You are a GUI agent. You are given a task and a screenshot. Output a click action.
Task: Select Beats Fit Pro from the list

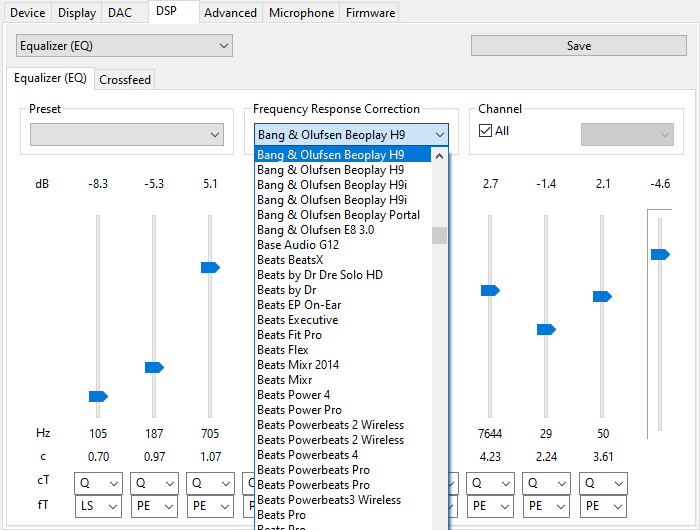(289, 335)
